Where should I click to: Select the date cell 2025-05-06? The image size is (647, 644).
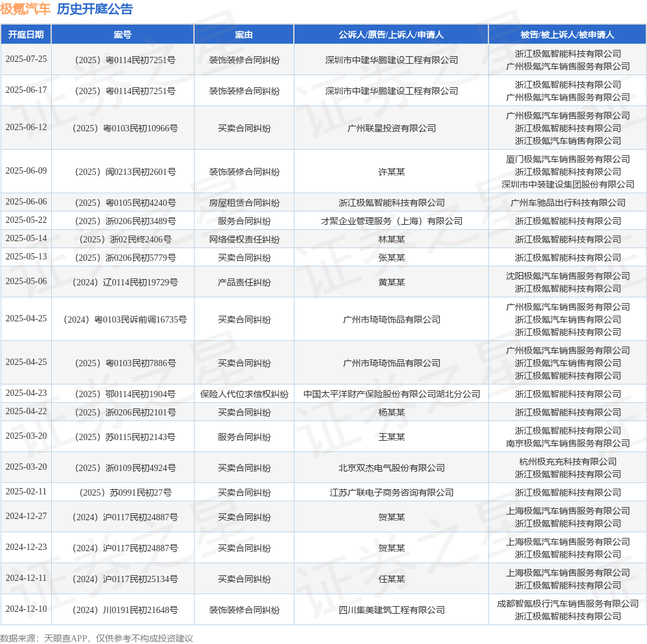click(x=26, y=281)
